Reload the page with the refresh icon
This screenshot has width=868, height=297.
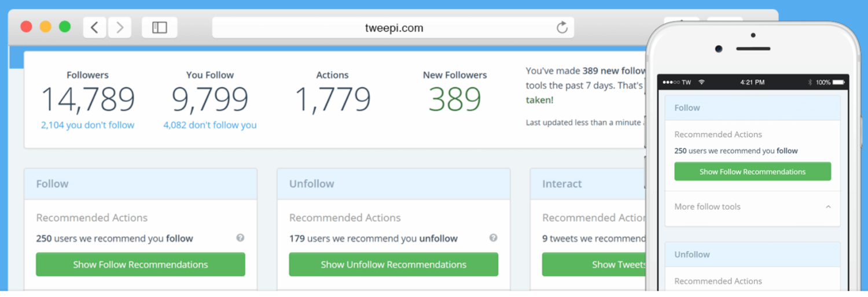[562, 27]
